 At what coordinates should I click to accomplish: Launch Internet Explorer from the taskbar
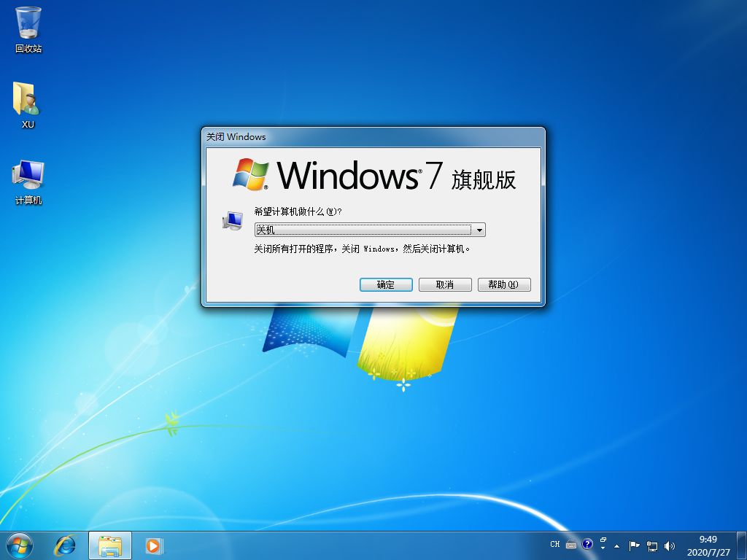tap(65, 545)
